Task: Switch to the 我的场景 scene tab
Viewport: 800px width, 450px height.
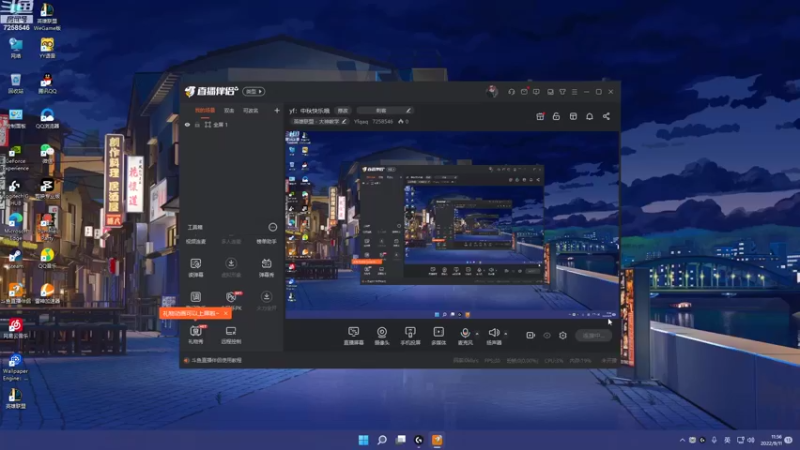Action: 205,110
